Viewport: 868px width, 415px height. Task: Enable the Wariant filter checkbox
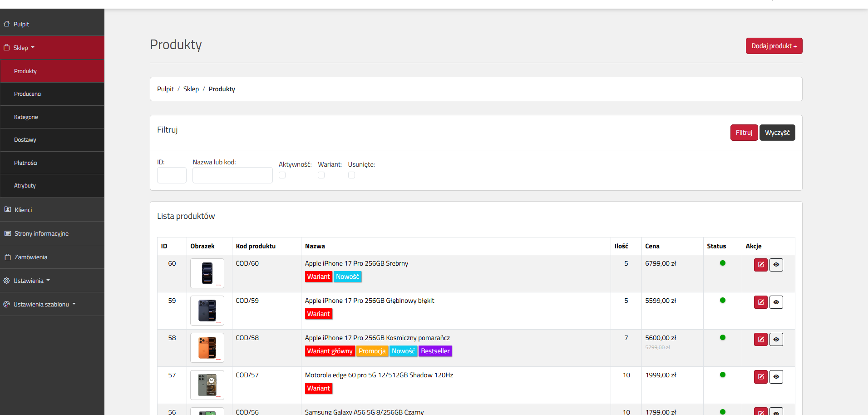coord(321,175)
